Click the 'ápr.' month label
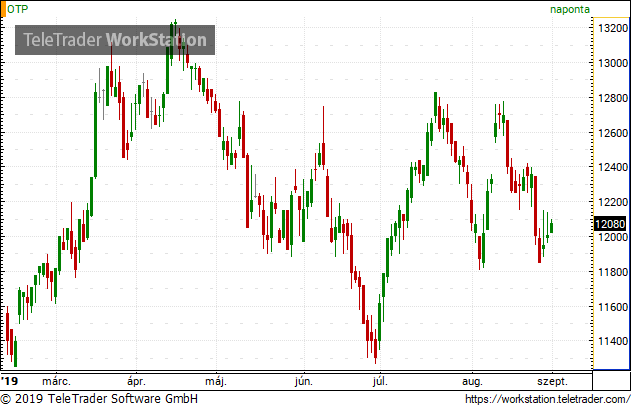631x408 pixels. (x=136, y=381)
